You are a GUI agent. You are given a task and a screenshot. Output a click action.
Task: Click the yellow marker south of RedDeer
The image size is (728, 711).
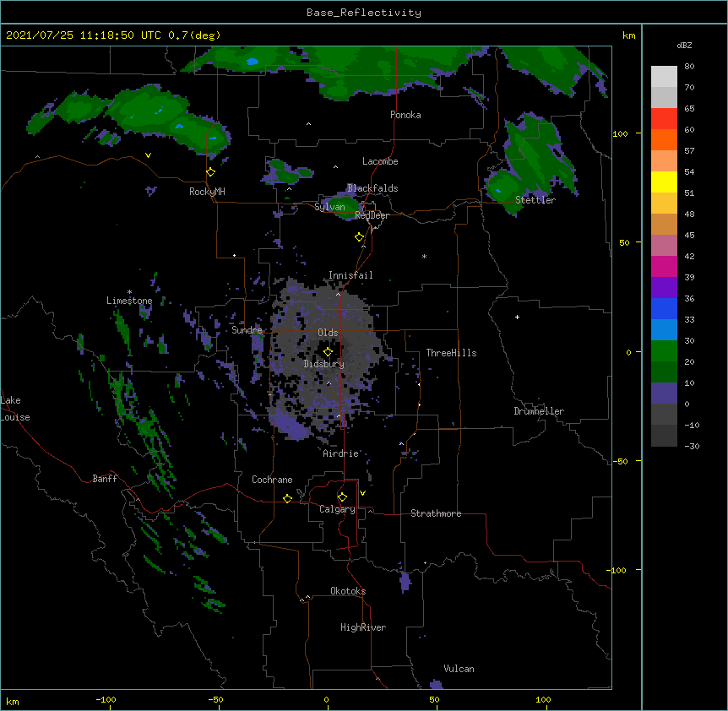pyautogui.click(x=360, y=237)
